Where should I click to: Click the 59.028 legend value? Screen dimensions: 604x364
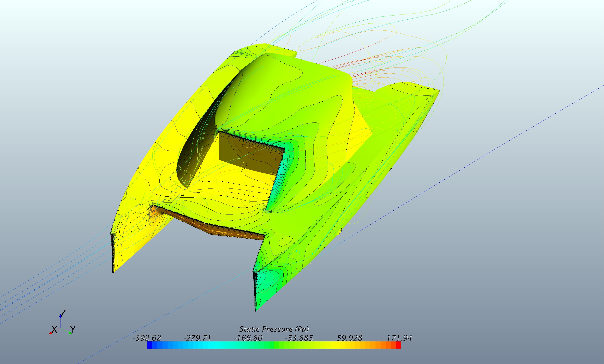pos(350,338)
